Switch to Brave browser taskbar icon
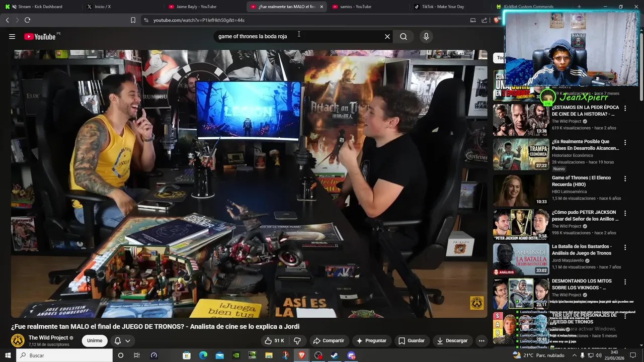Image resolution: width=644 pixels, height=362 pixels. click(302, 355)
